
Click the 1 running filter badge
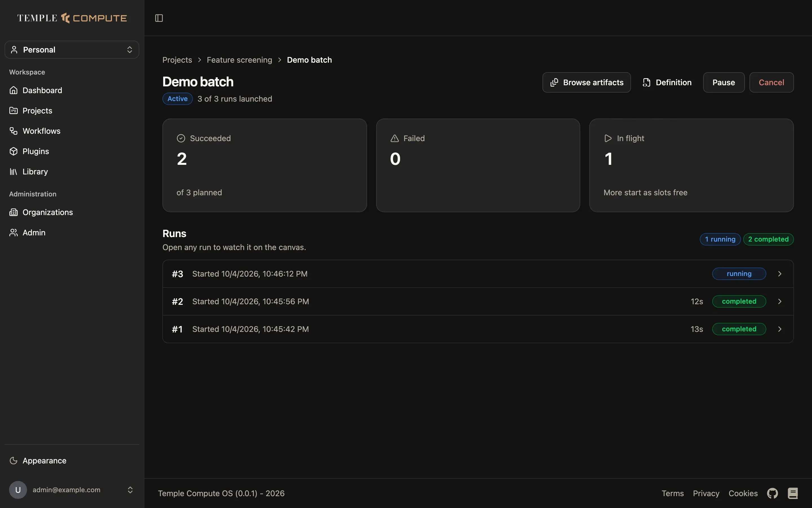coord(720,239)
